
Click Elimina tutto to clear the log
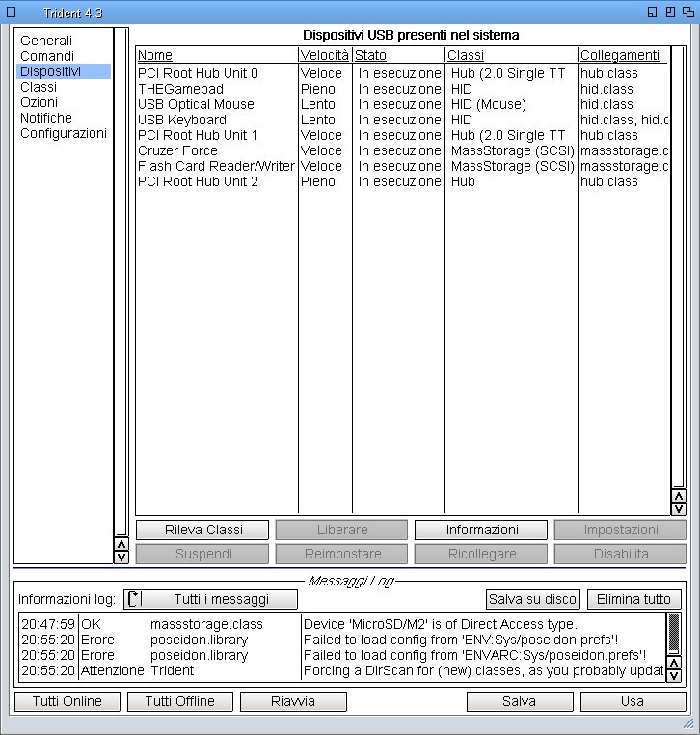[x=633, y=599]
